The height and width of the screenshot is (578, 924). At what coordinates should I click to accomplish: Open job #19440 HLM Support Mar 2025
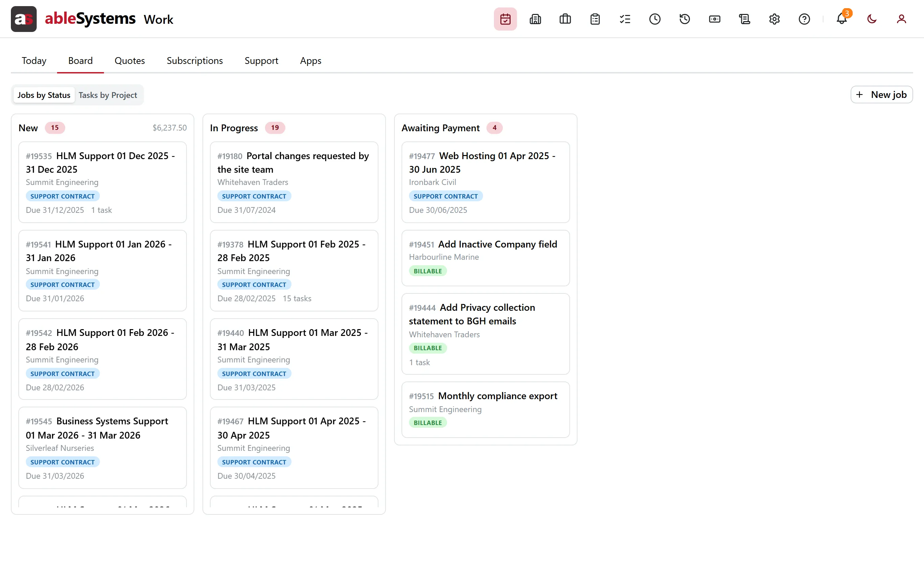(x=294, y=359)
